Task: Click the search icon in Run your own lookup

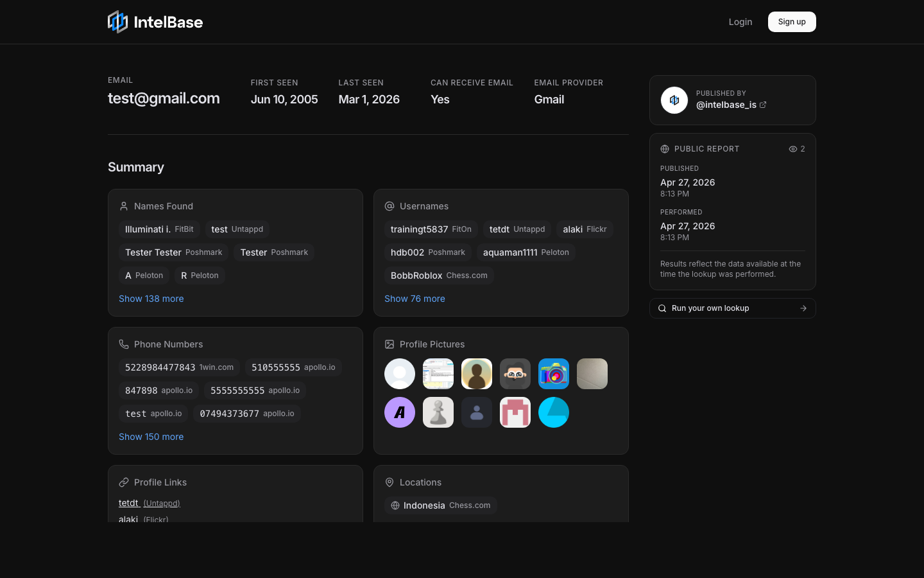Action: click(662, 308)
